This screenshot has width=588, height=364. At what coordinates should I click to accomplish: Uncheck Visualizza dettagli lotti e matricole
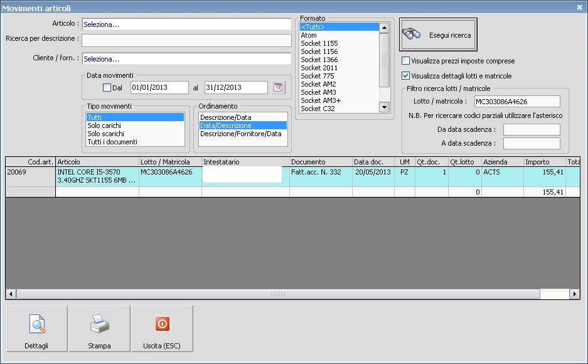tap(405, 76)
